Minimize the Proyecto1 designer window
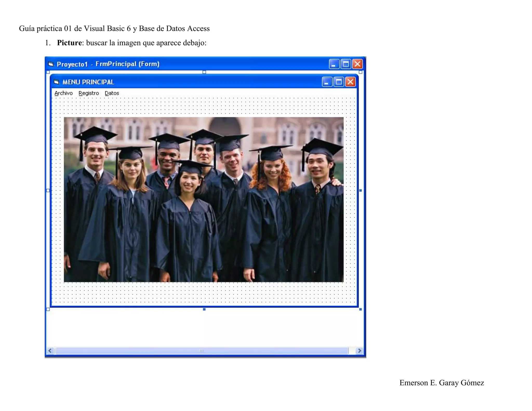The image size is (532, 411). (334, 64)
